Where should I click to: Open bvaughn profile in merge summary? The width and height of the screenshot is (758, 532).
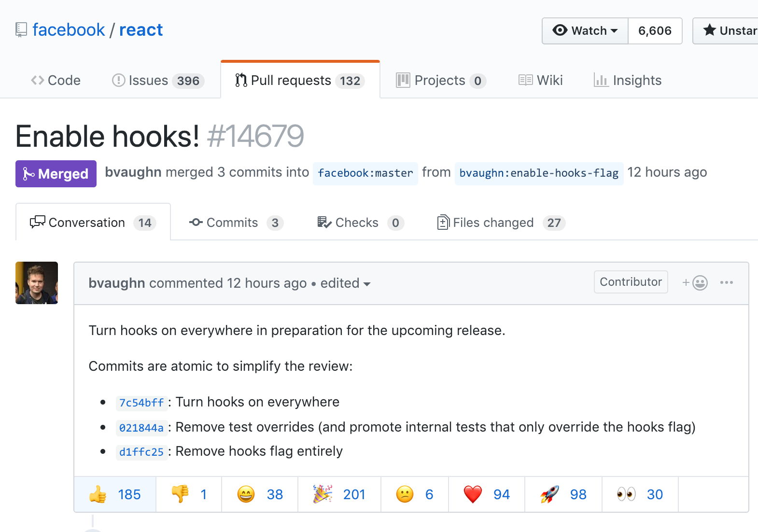pos(133,172)
